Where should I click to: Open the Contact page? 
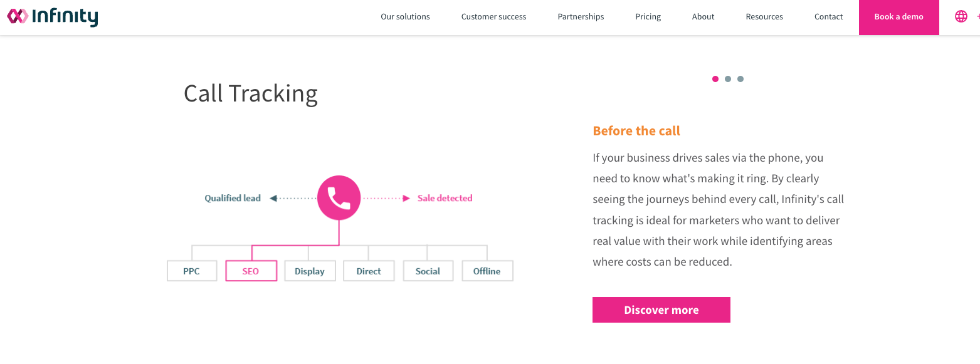tap(828, 17)
